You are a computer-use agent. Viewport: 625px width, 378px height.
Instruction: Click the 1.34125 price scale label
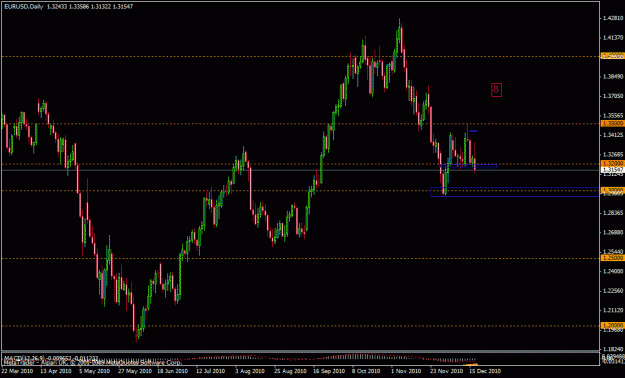coord(613,135)
